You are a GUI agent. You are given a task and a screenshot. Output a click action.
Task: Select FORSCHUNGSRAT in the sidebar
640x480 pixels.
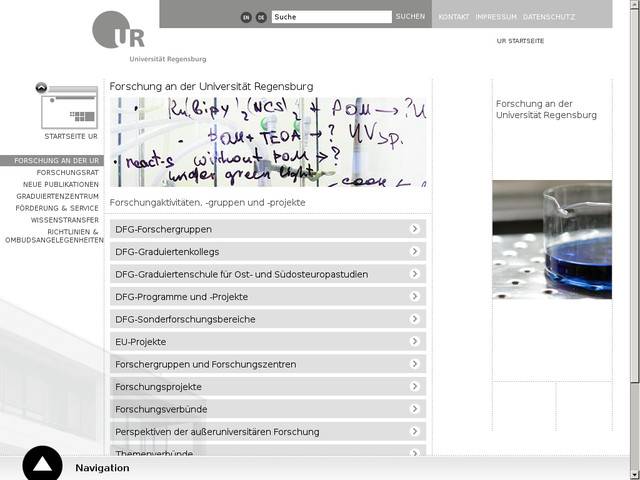pos(68,173)
